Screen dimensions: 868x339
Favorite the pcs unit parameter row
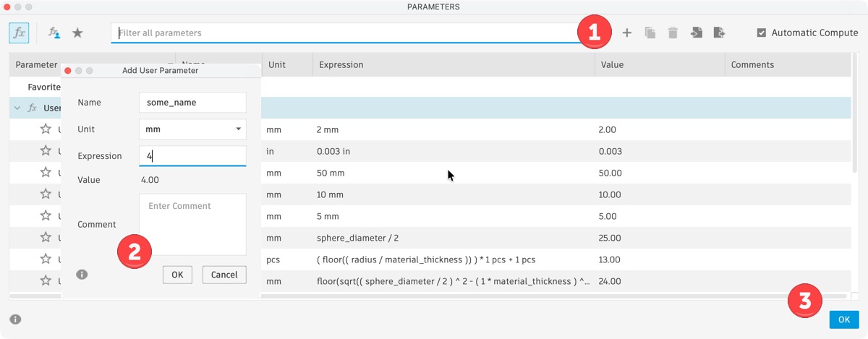[46, 259]
